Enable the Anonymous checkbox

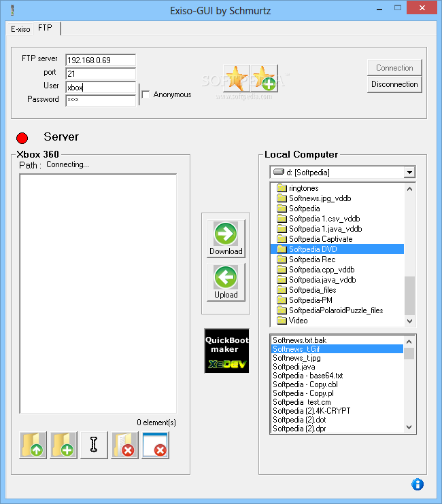pos(146,94)
